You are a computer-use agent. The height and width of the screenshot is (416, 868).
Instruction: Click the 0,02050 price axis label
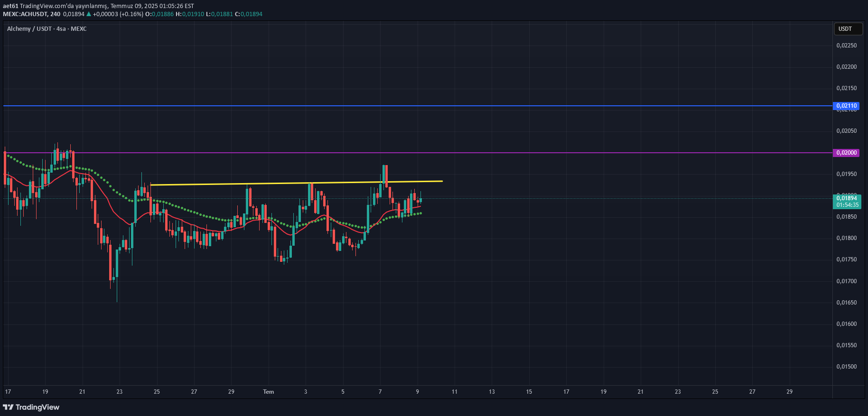pos(847,131)
